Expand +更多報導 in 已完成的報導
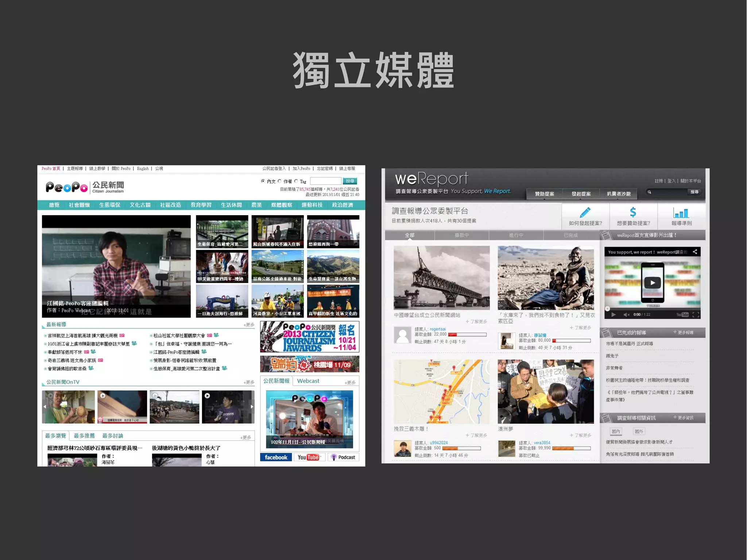The width and height of the screenshot is (747, 560). pos(683,332)
